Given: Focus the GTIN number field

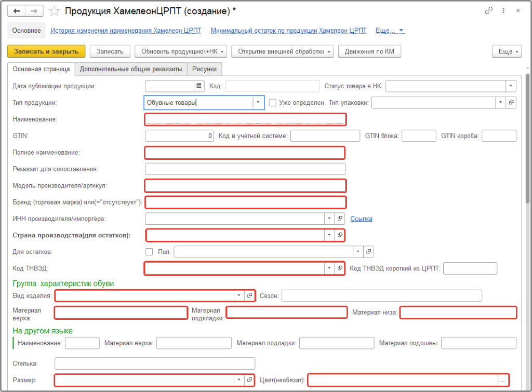Looking at the screenshot, I should coord(179,136).
